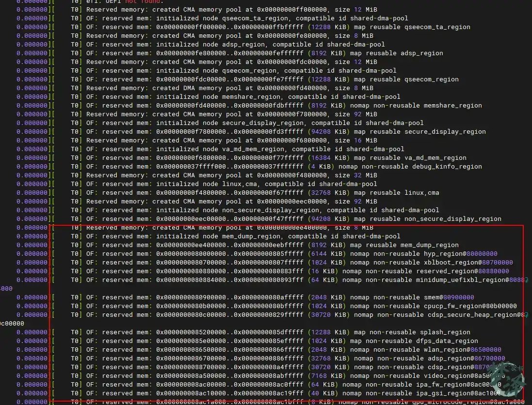
Task: Select the (7168 KiB) size value
Action: tap(327, 376)
